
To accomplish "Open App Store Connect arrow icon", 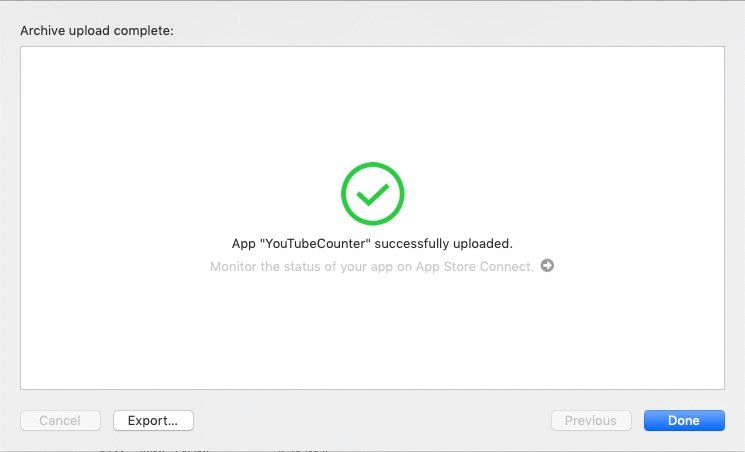I will (x=547, y=265).
